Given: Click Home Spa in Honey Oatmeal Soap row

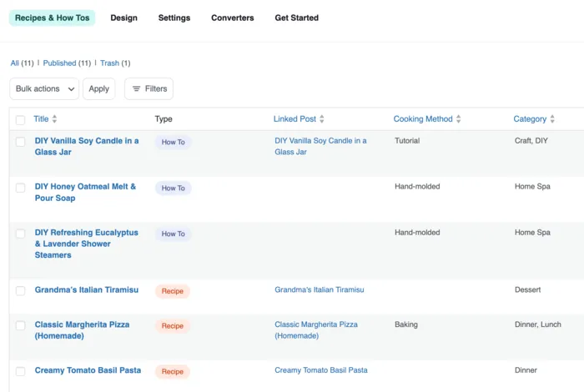Looking at the screenshot, I should click(532, 187).
